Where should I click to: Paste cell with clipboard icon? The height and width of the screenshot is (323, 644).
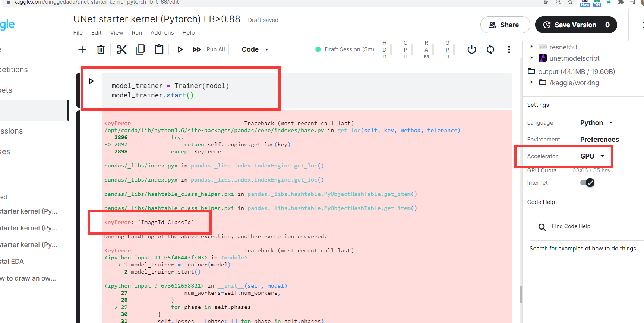(x=159, y=49)
